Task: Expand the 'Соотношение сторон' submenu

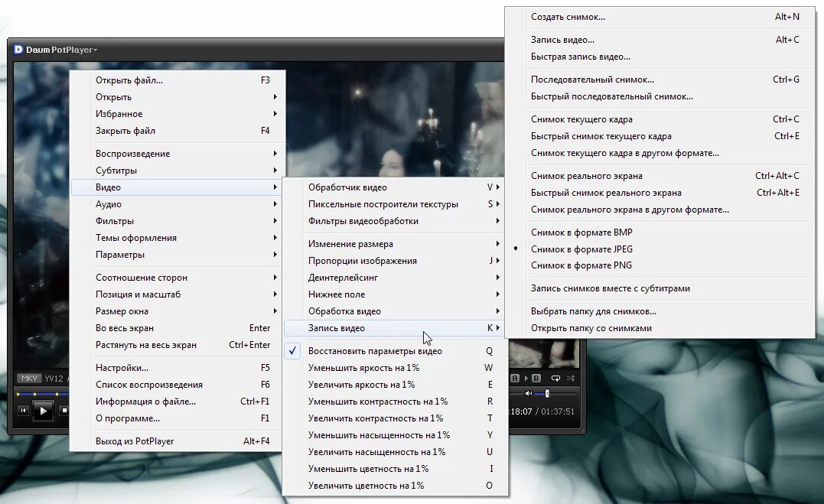Action: (178, 278)
